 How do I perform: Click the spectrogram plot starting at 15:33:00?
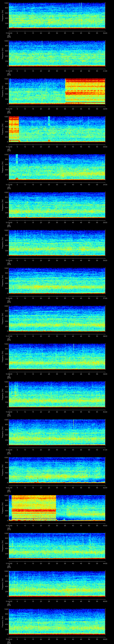tap(57, 167)
